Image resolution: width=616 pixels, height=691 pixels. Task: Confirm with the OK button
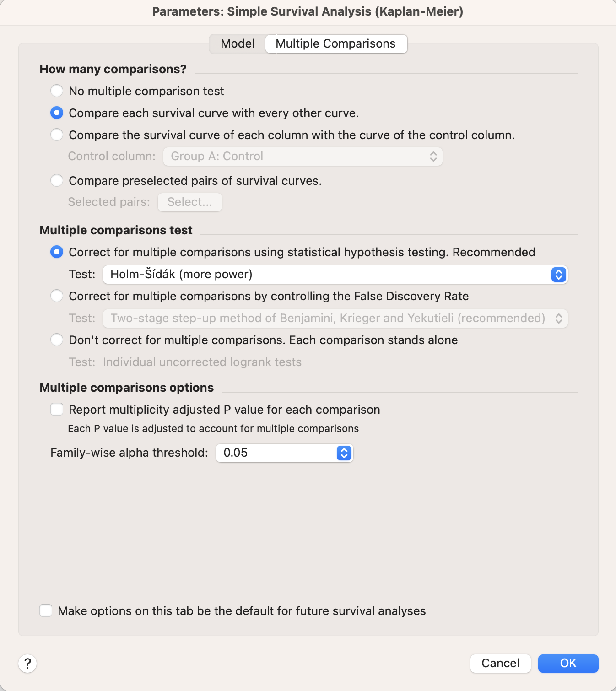(x=568, y=663)
